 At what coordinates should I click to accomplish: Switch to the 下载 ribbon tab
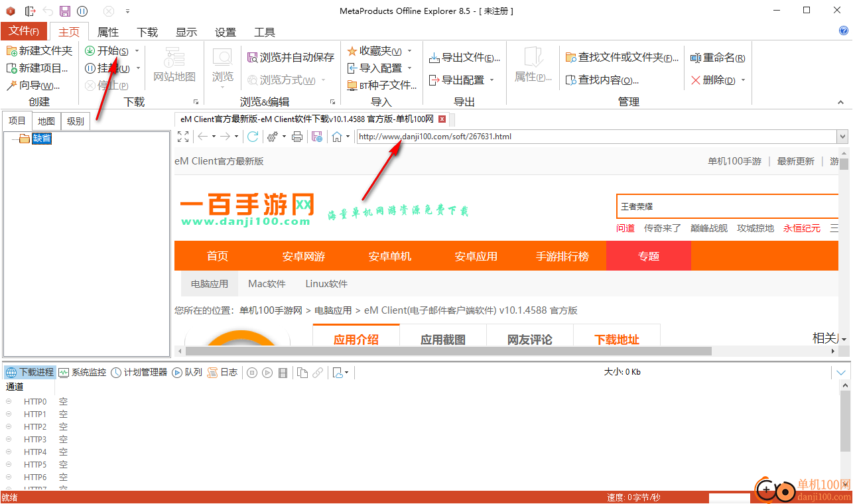point(147,32)
